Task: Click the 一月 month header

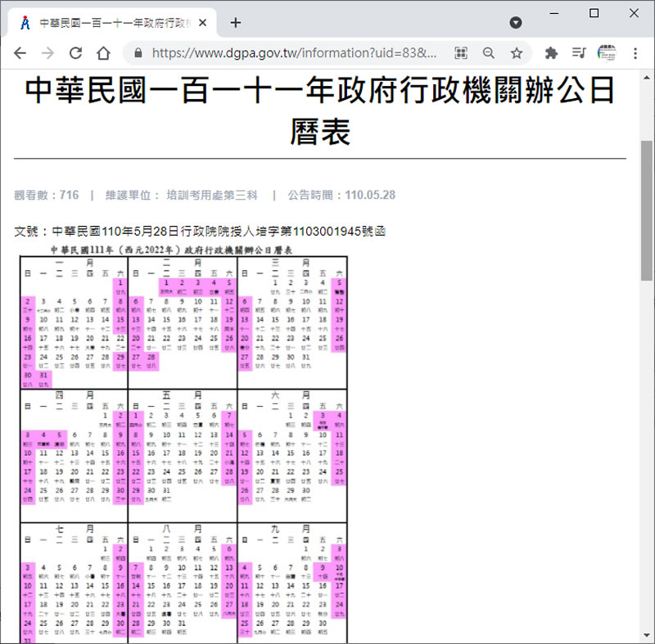Action: pyautogui.click(x=75, y=263)
